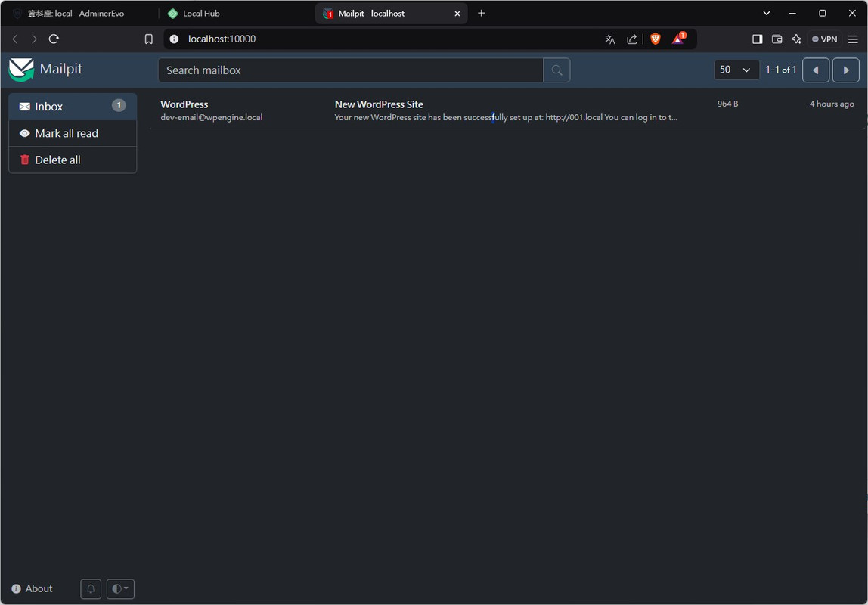Click the Inbox unread count badge

coord(119,105)
